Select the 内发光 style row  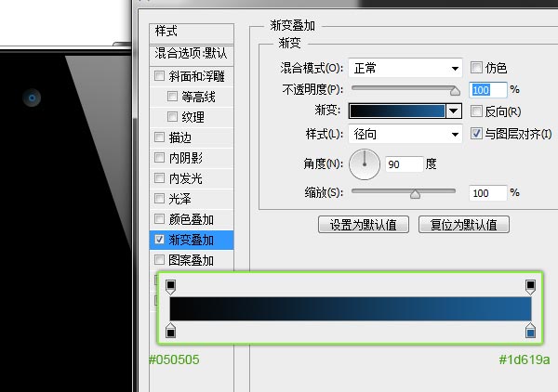[192, 178]
